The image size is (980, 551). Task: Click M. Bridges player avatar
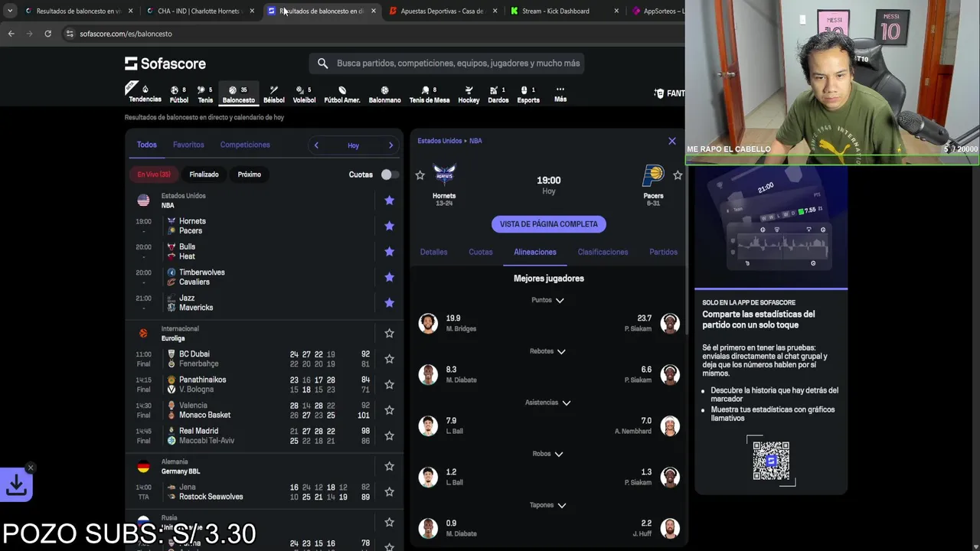[x=428, y=323]
